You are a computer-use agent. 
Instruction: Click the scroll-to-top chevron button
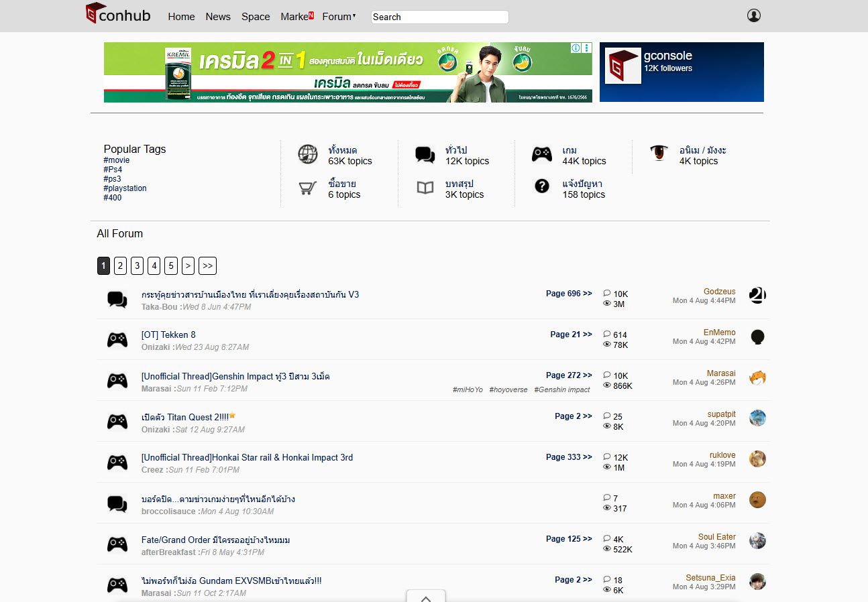(x=426, y=596)
